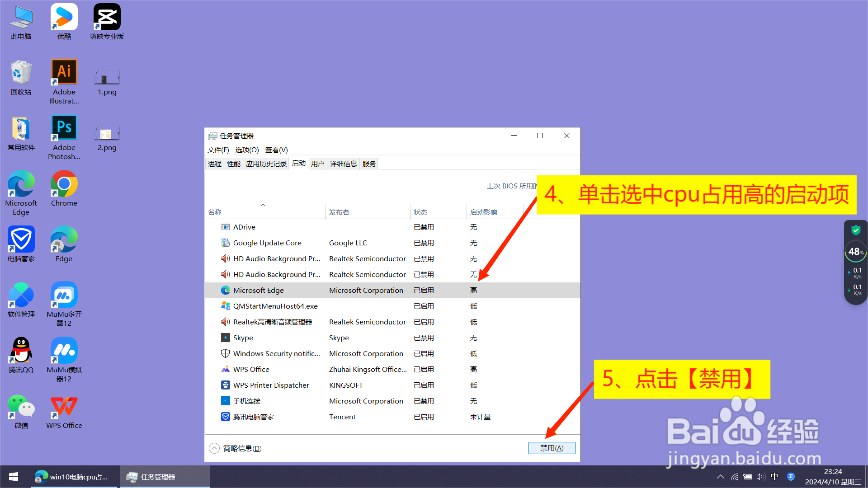Click the green shield on floating widget

click(x=856, y=230)
